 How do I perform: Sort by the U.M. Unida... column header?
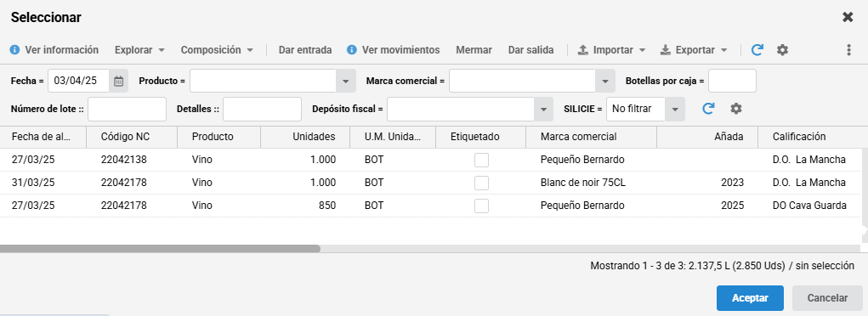pos(393,137)
